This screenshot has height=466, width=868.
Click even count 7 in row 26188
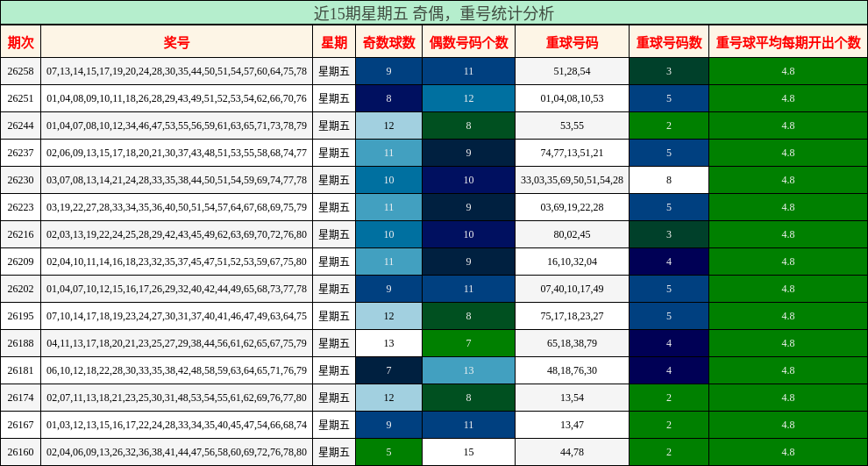(x=468, y=342)
